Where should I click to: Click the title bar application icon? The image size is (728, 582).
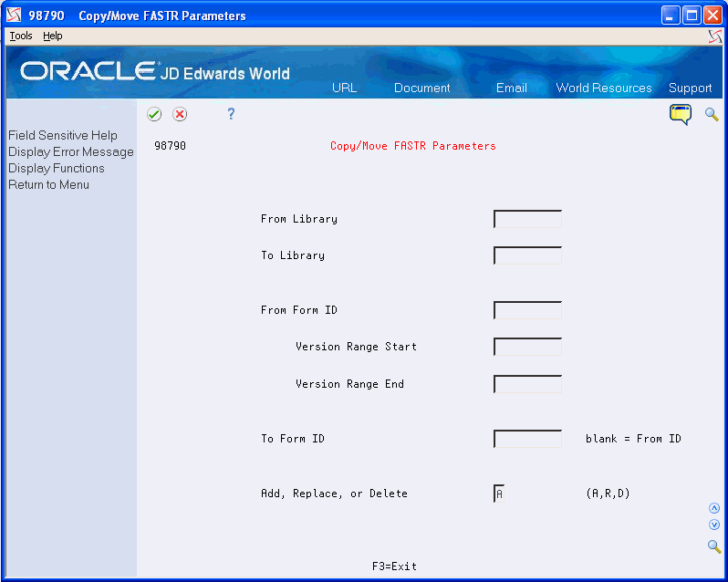[14, 15]
